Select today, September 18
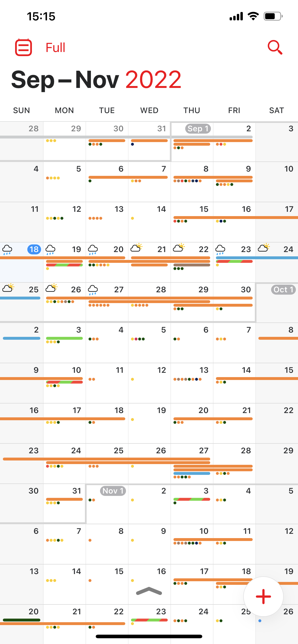 point(34,249)
